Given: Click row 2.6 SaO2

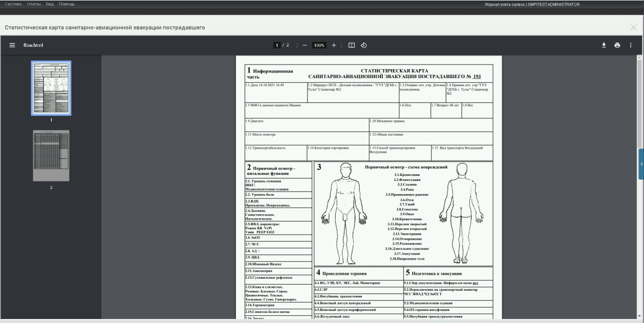Looking at the screenshot, I should (x=279, y=237).
